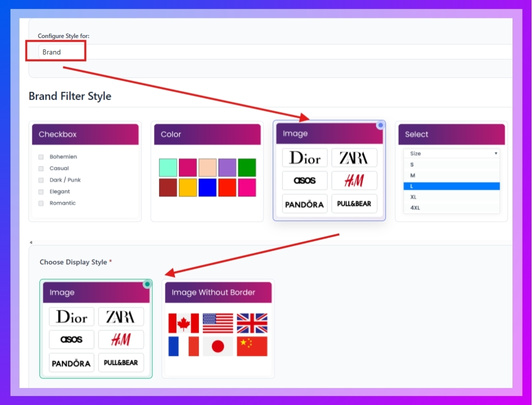
Task: Pick the peach color swatch
Action: click(x=207, y=168)
